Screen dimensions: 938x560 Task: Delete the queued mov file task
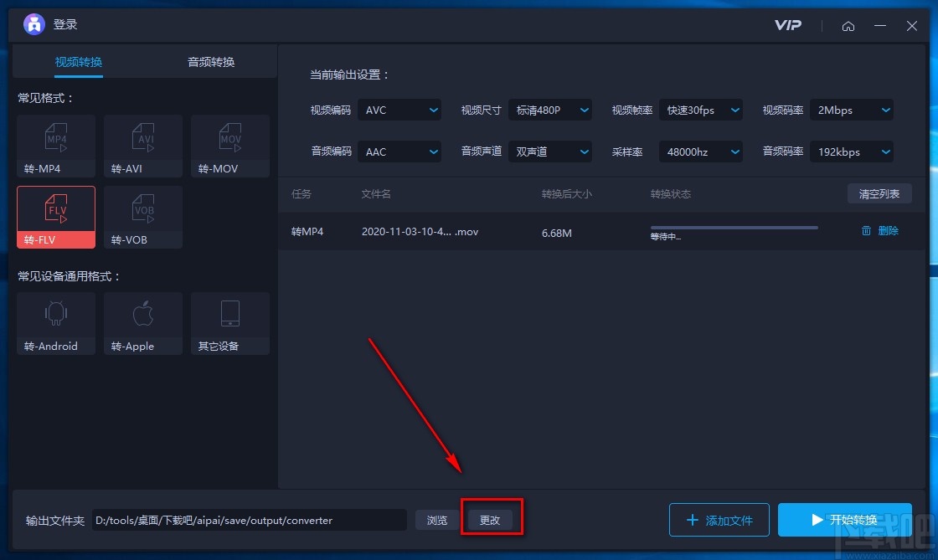(879, 230)
